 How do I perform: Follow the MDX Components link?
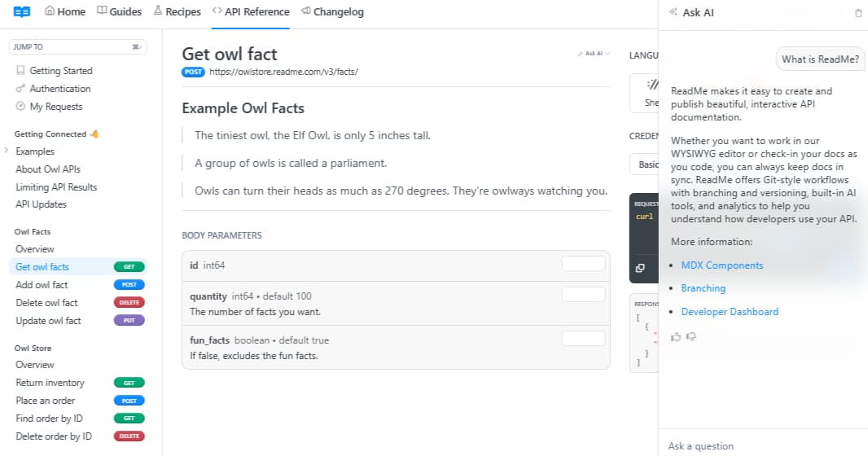721,265
